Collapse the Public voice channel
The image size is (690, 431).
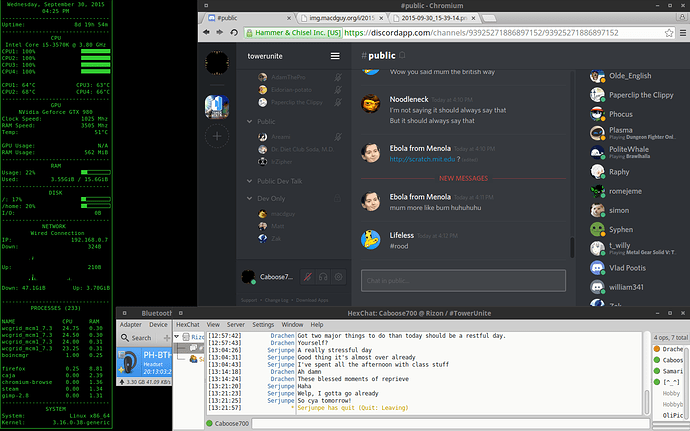[x=250, y=122]
